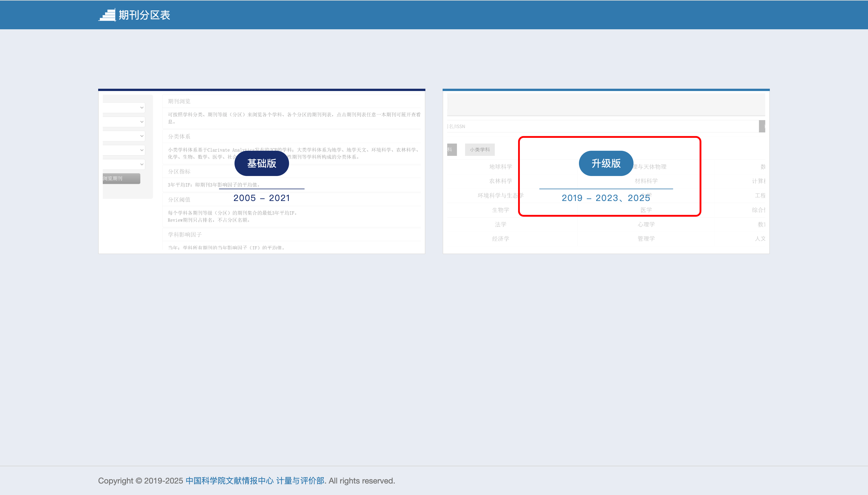
Task: Select 地球科学 subject category
Action: pos(500,167)
